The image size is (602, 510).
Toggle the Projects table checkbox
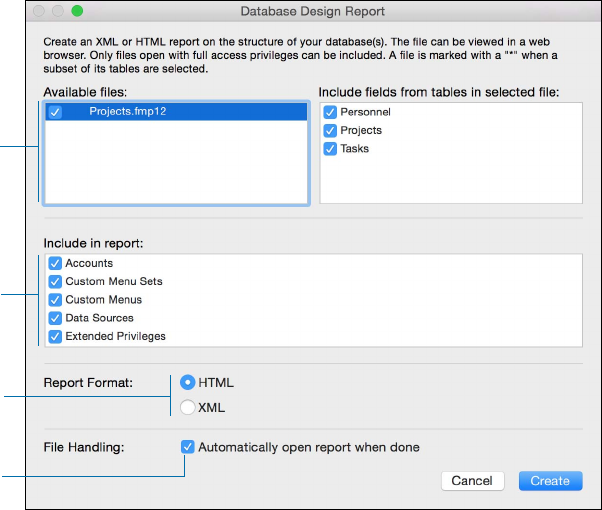(330, 130)
